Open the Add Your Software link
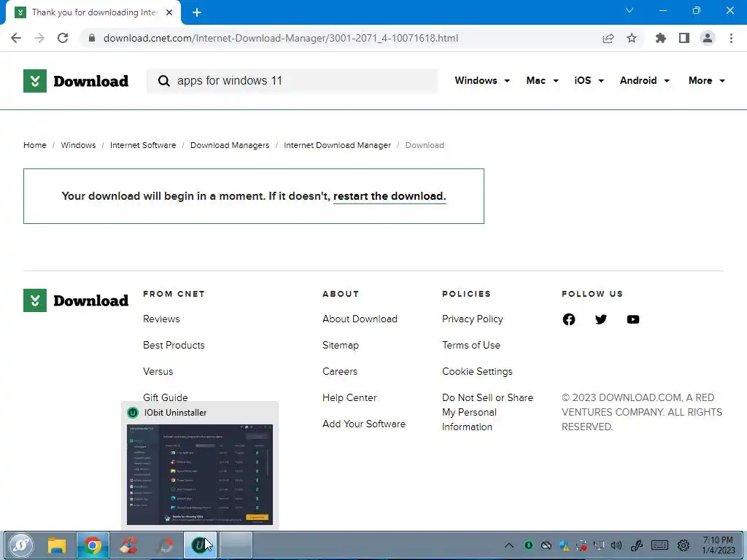This screenshot has height=560, width=747. [x=364, y=424]
